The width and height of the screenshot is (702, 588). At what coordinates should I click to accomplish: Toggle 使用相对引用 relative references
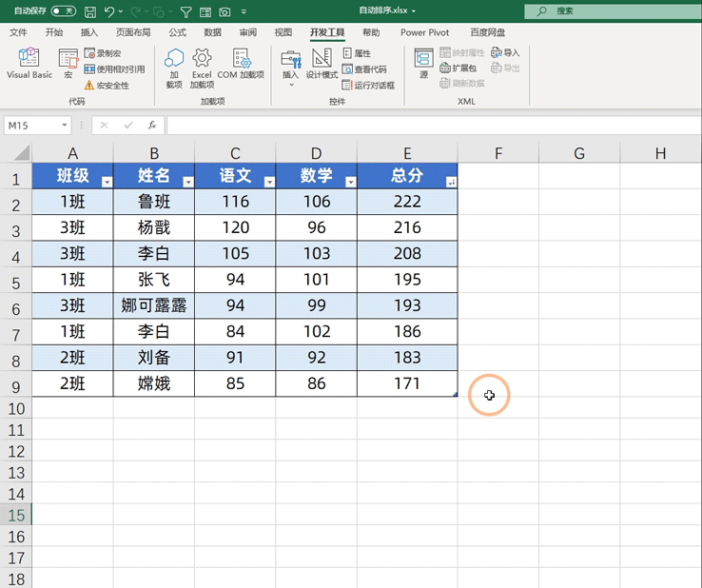114,69
